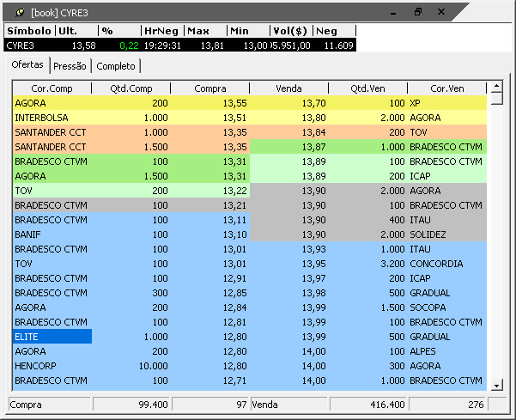Open the Completo tab
The height and width of the screenshot is (420, 516).
point(116,66)
